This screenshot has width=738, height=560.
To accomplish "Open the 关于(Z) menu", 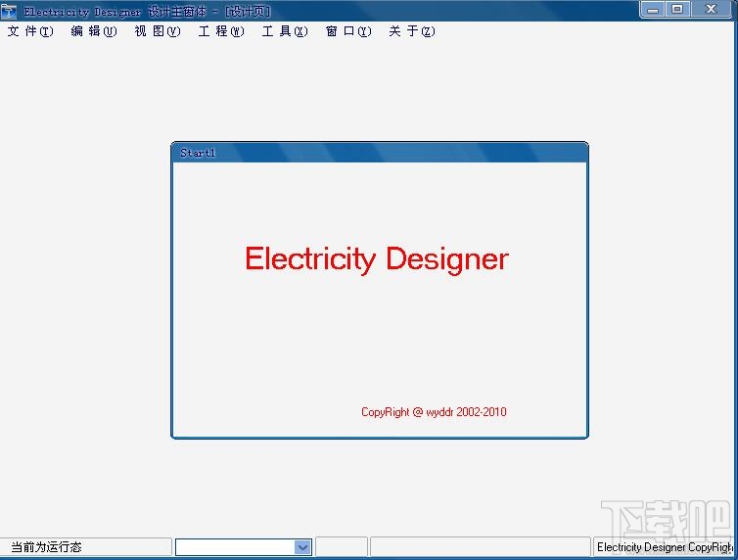I will (412, 31).
